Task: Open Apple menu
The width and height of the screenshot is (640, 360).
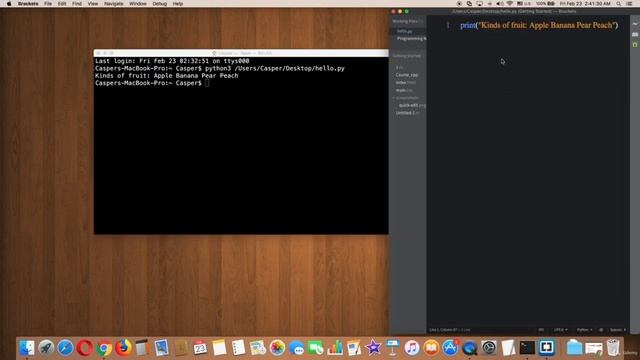Action: tap(9, 4)
